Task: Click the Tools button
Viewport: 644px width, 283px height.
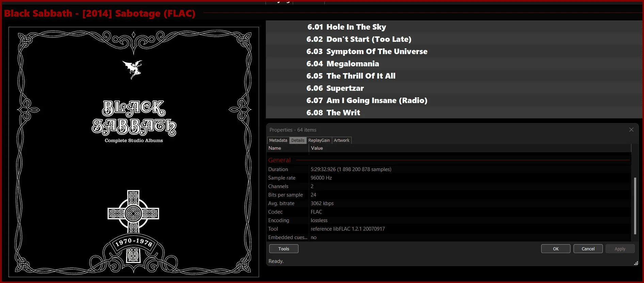Action: tap(284, 249)
